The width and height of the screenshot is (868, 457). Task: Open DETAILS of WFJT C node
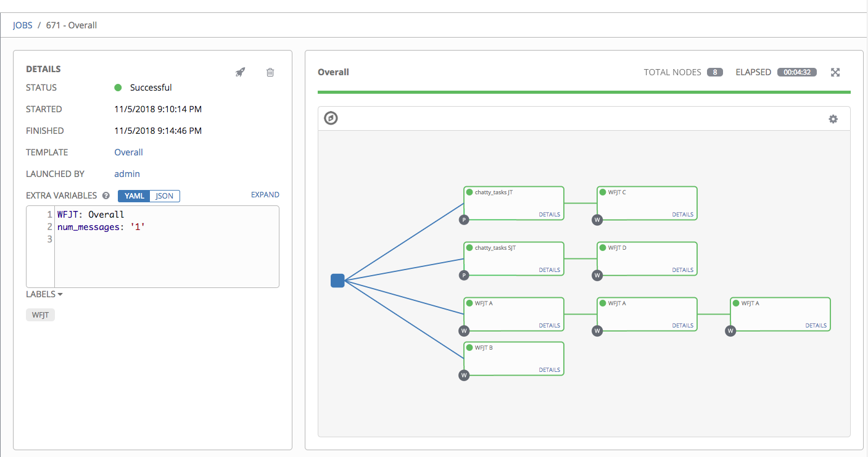(x=682, y=215)
